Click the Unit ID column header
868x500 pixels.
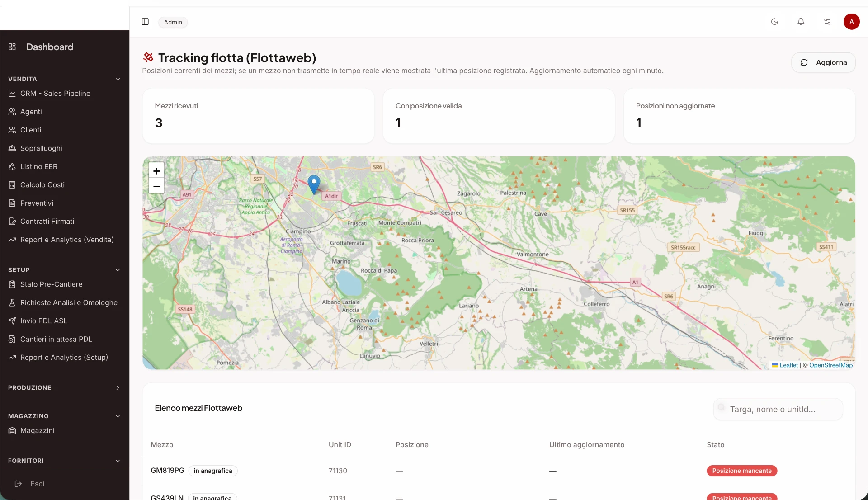[x=340, y=445]
